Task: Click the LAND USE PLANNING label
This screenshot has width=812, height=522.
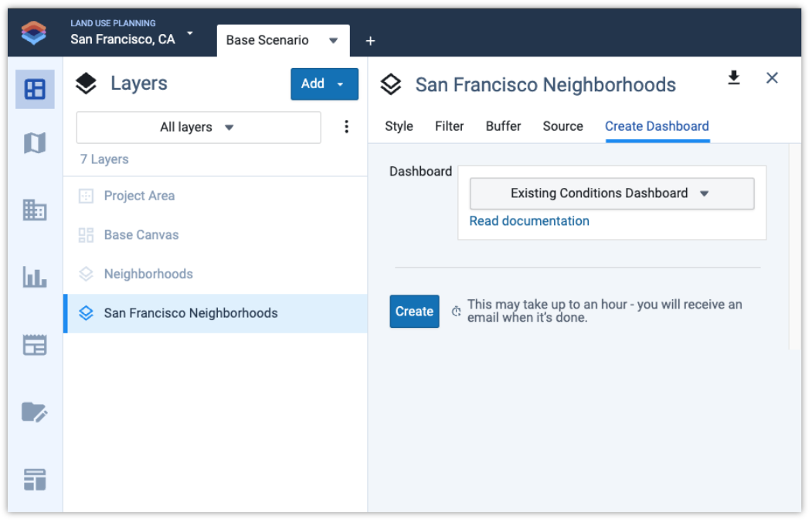Action: [x=113, y=23]
